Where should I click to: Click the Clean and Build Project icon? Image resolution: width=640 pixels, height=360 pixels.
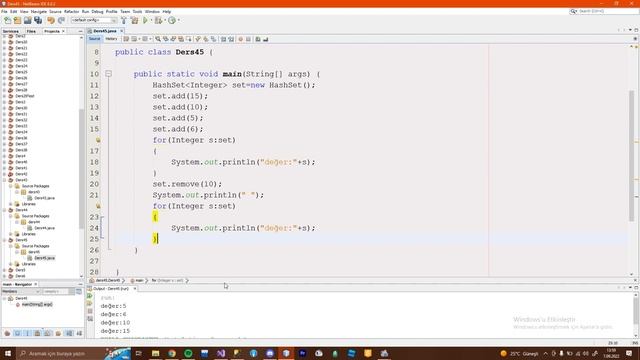(x=134, y=20)
